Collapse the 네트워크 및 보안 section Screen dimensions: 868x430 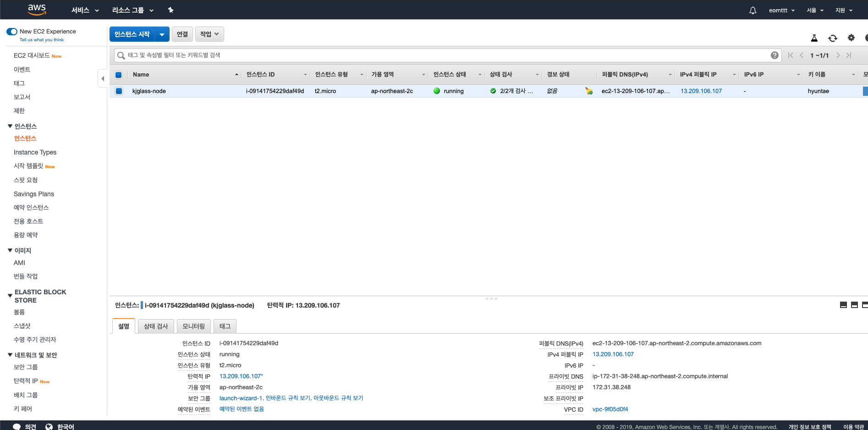[10, 355]
